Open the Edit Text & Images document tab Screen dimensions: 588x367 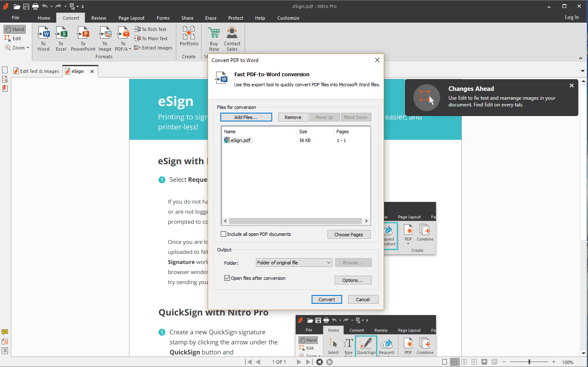(37, 71)
